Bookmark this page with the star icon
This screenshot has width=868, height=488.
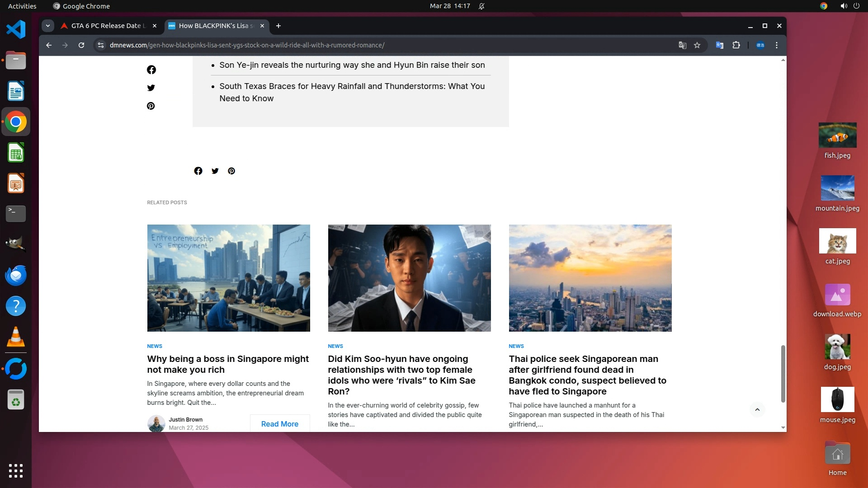(x=697, y=45)
